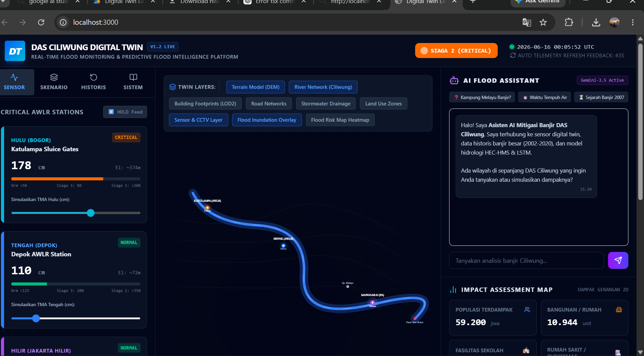Click the Fasilitas Sekolah school icon

[x=526, y=350]
